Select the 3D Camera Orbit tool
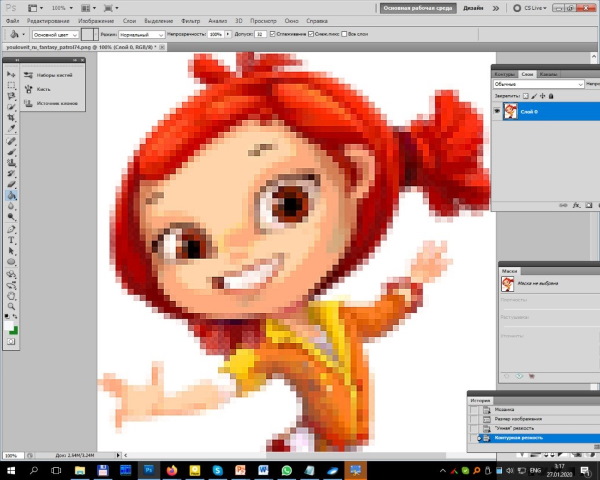Screen dimensions: 600x480 coord(11,285)
